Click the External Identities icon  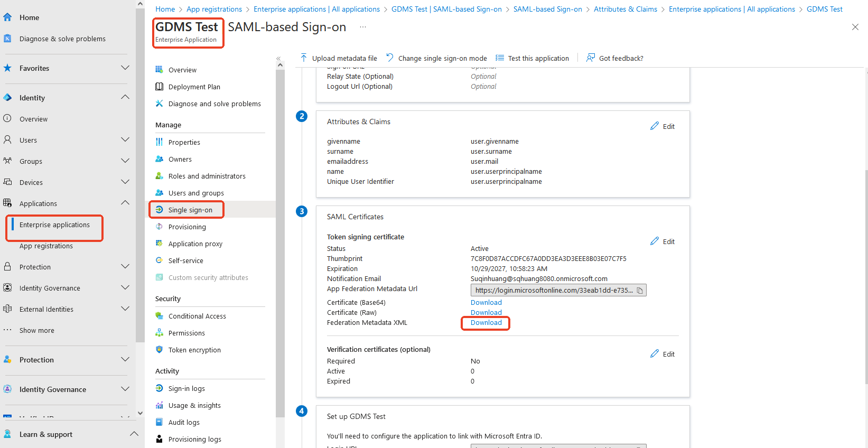7,309
